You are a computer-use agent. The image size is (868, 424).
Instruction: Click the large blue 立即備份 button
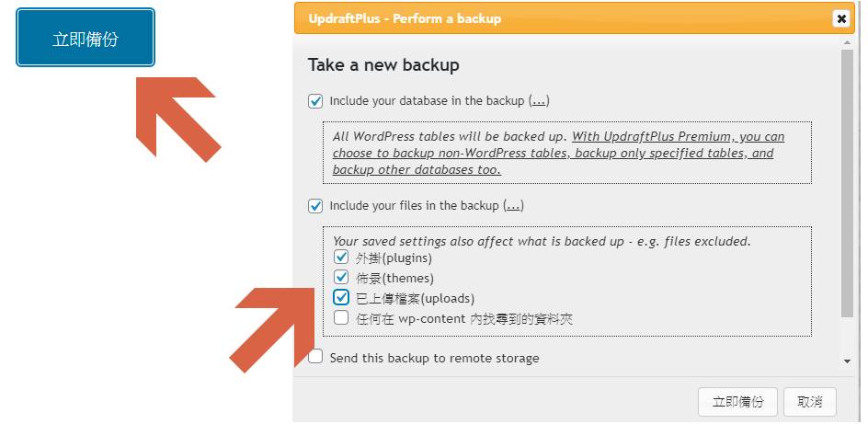click(x=86, y=39)
